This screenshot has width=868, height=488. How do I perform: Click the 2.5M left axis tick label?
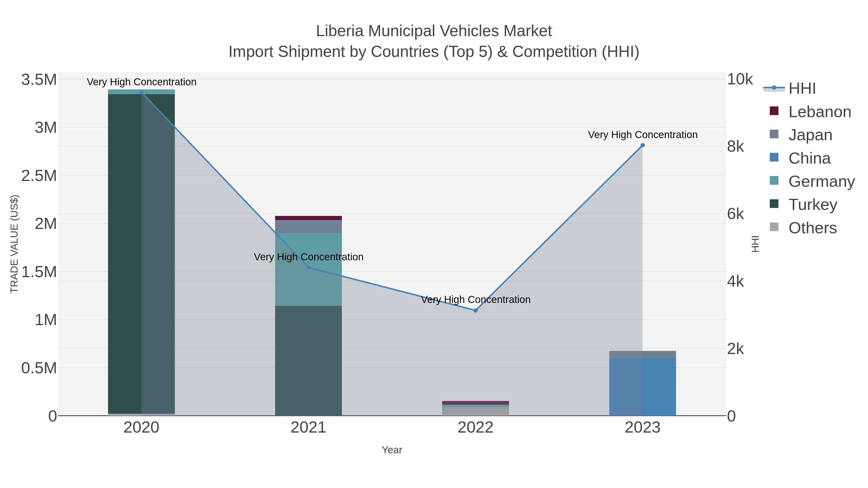pos(39,176)
